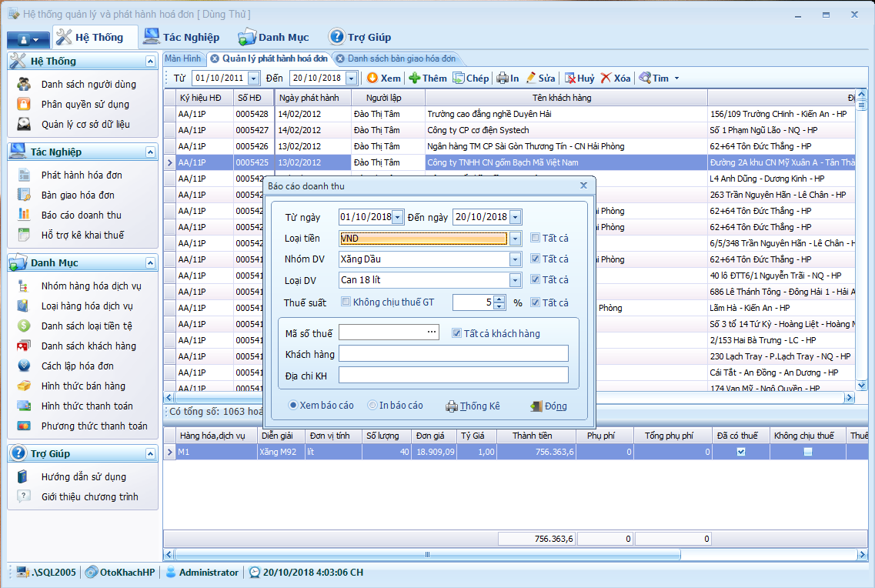Open the Loại DV combo box list

coord(515,280)
